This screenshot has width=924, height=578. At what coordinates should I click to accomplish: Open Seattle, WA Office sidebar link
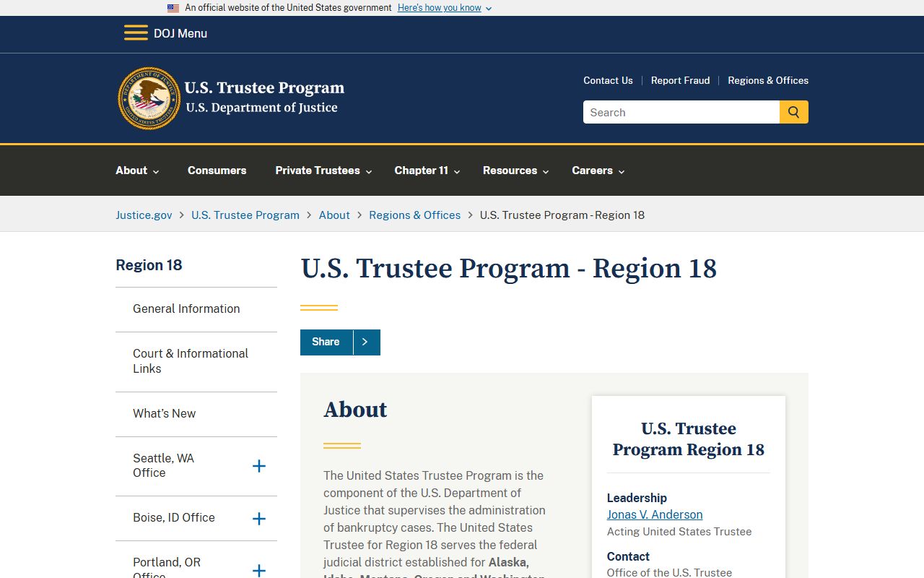tap(164, 465)
